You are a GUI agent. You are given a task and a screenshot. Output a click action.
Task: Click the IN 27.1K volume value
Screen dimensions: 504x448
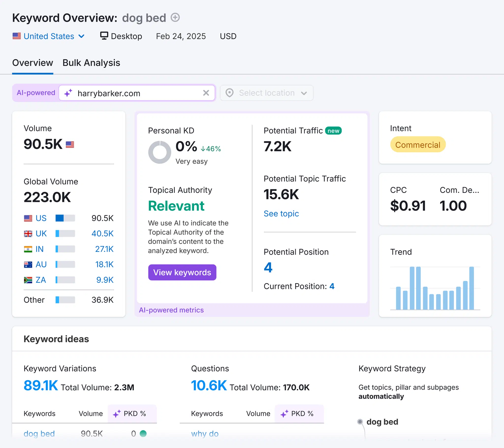(x=104, y=249)
